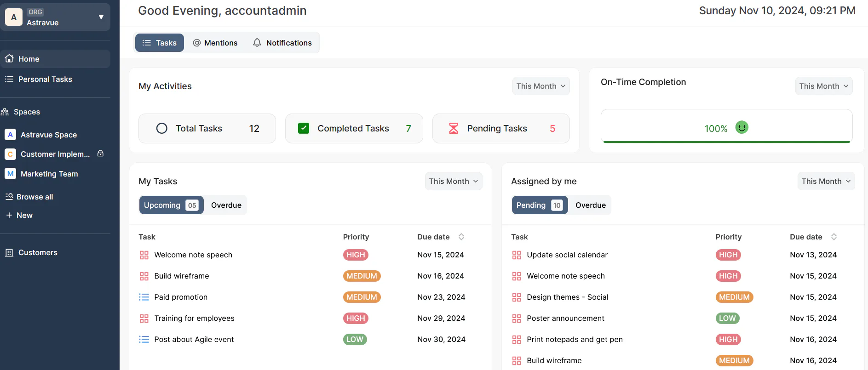Click list icon for Post about Agile event
The width and height of the screenshot is (868, 370).
[144, 339]
